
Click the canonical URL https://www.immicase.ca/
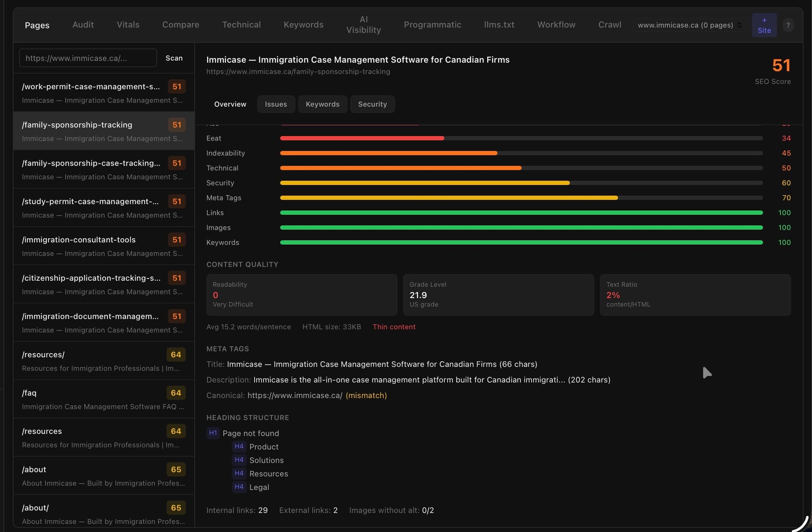click(295, 395)
